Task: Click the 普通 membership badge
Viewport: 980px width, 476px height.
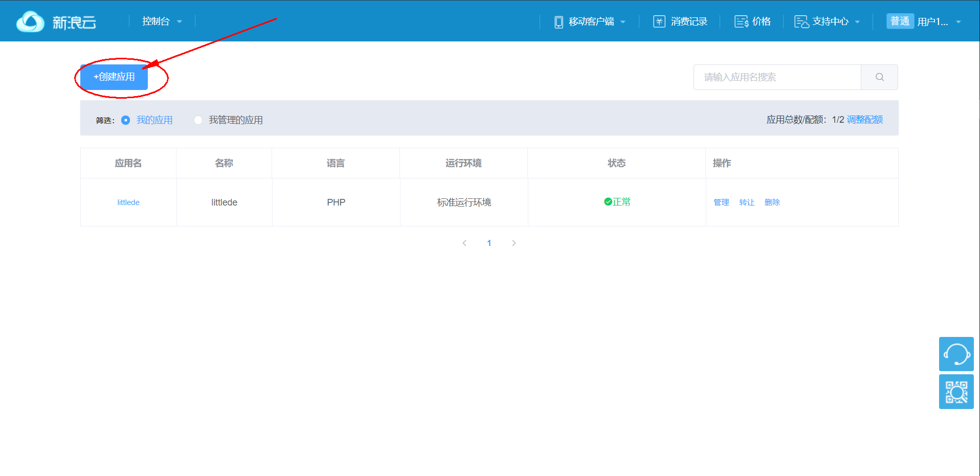Action: click(x=900, y=21)
